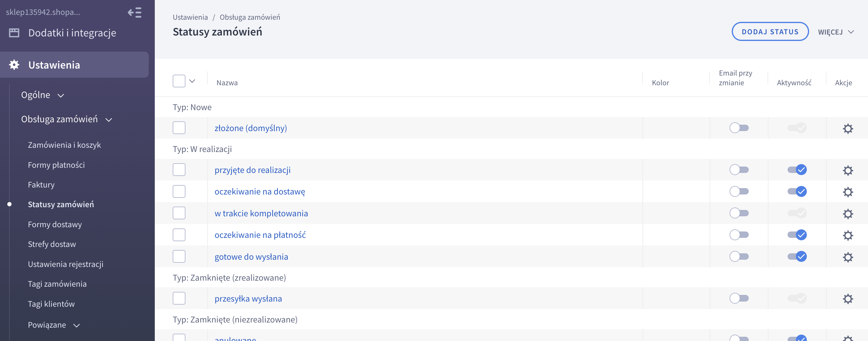Click the DODAJ STATUS button
The width and height of the screenshot is (868, 341).
[770, 32]
